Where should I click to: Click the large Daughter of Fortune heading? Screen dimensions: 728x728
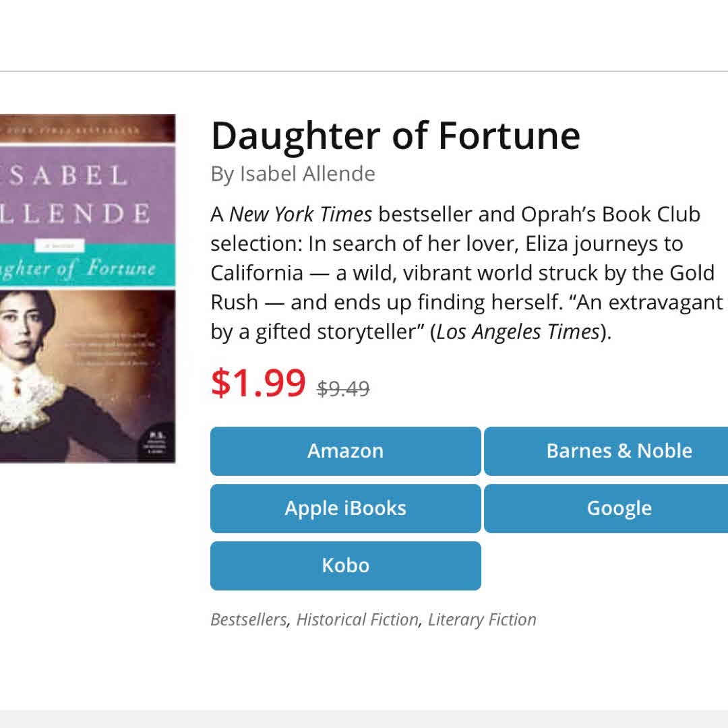point(395,135)
